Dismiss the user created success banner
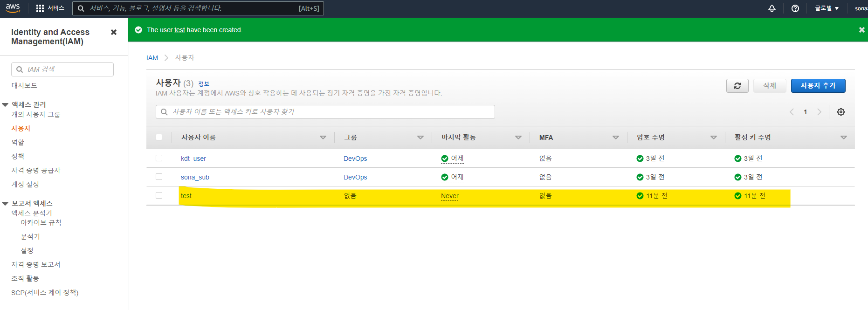The image size is (868, 310). coord(861,30)
